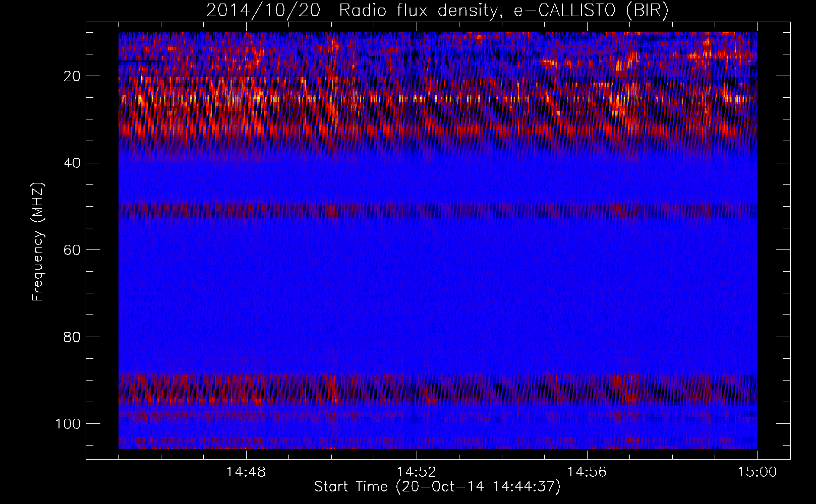Click the 14:52 time tick label

[x=417, y=472]
